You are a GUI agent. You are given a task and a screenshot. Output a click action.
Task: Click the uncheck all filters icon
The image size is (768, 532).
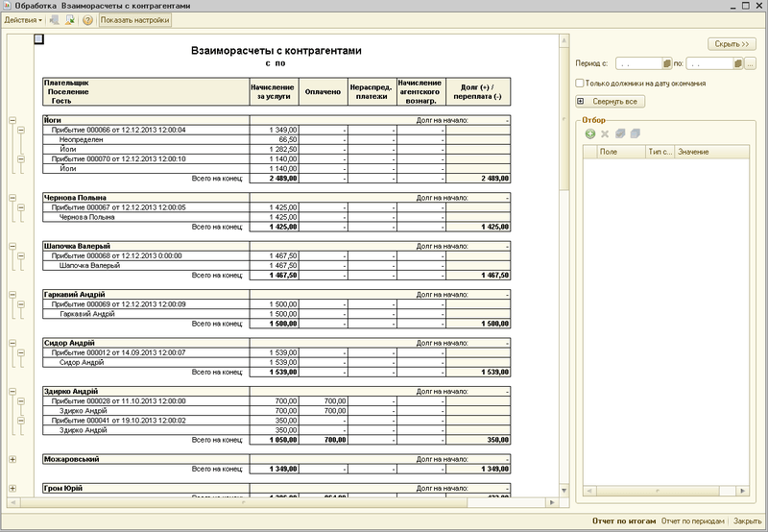pyautogui.click(x=635, y=133)
